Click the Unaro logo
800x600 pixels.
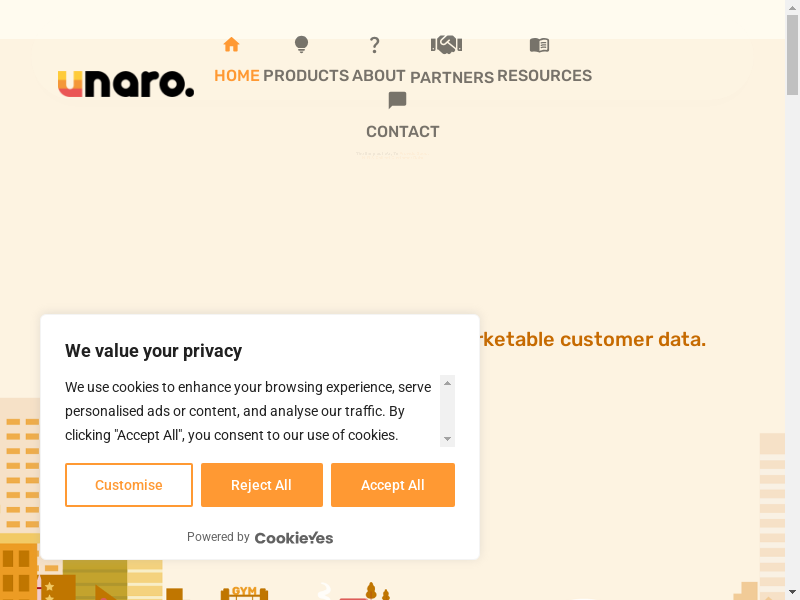click(126, 84)
